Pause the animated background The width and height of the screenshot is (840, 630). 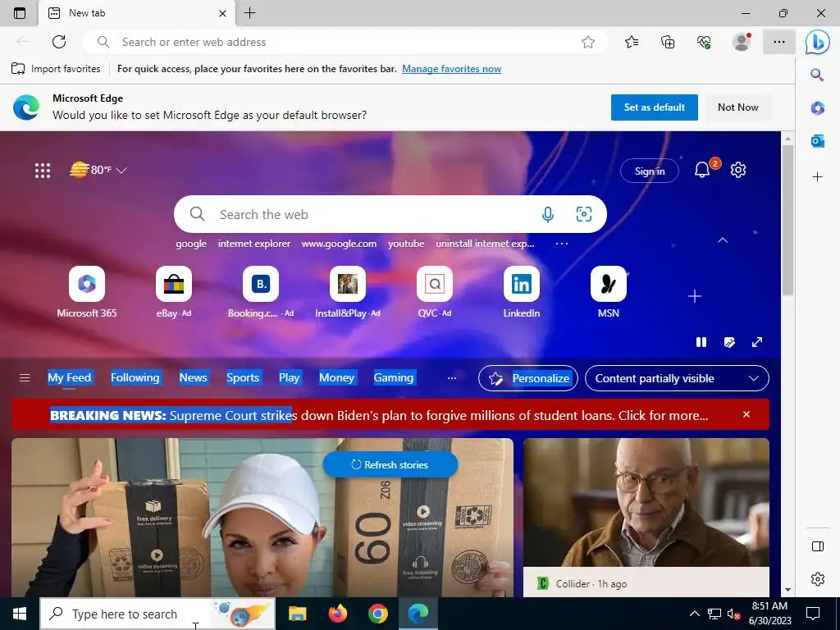click(x=701, y=342)
